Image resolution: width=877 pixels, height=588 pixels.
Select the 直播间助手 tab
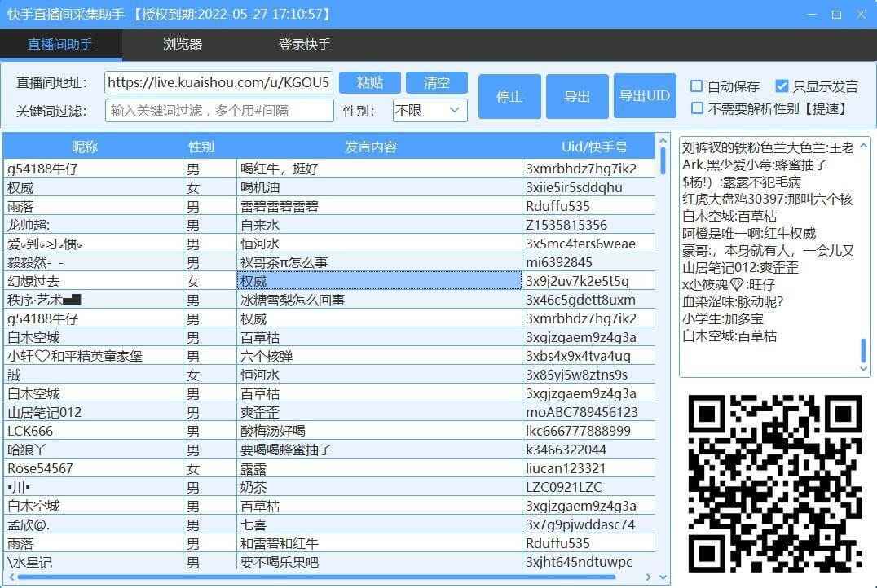[x=60, y=45]
